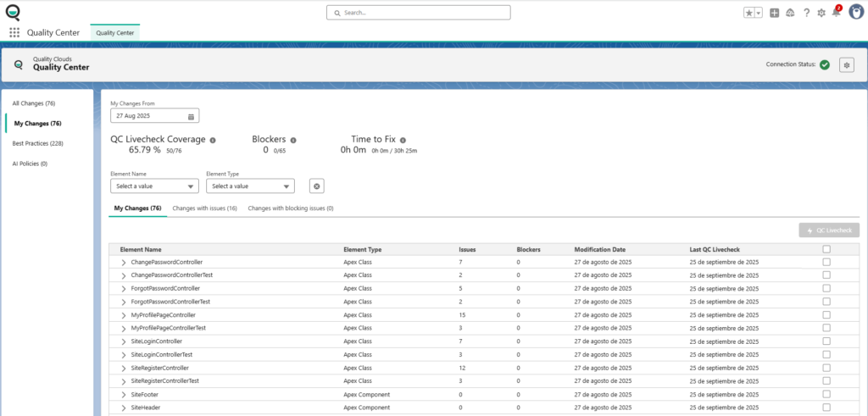Click the Favorites star icon
The image size is (868, 416).
(x=748, y=13)
